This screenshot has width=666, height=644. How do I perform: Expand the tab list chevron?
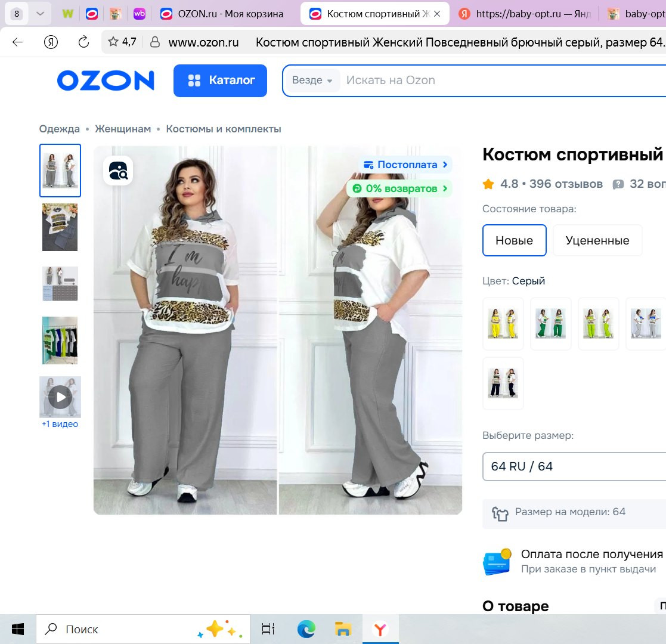41,14
